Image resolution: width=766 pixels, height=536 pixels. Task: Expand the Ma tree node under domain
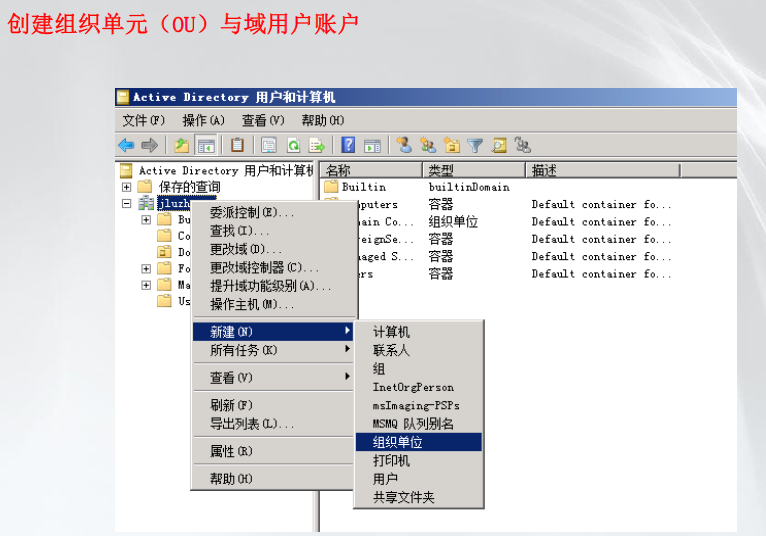146,285
